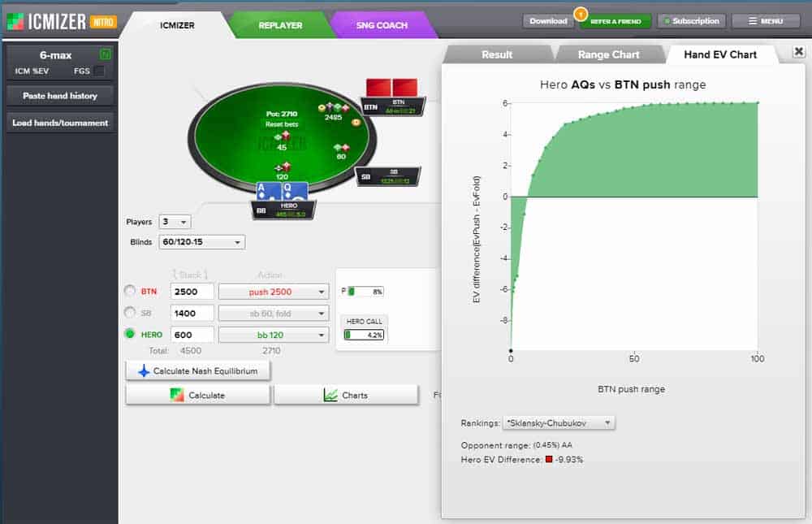Click the red Hero EV Difference square
Image resolution: width=812 pixels, height=524 pixels.
point(549,459)
